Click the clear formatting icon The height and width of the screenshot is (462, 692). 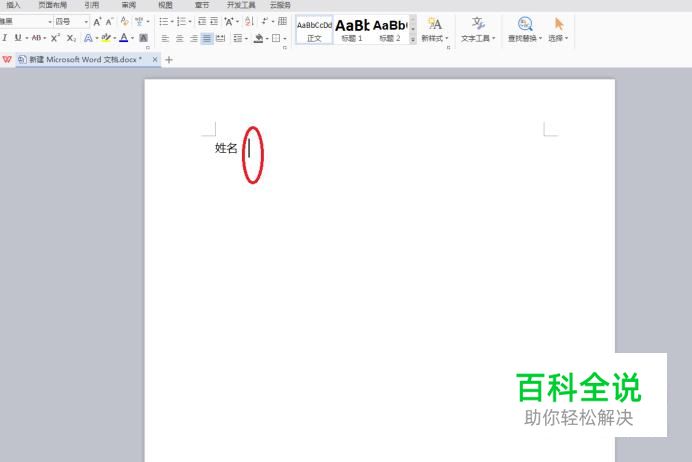(x=124, y=21)
